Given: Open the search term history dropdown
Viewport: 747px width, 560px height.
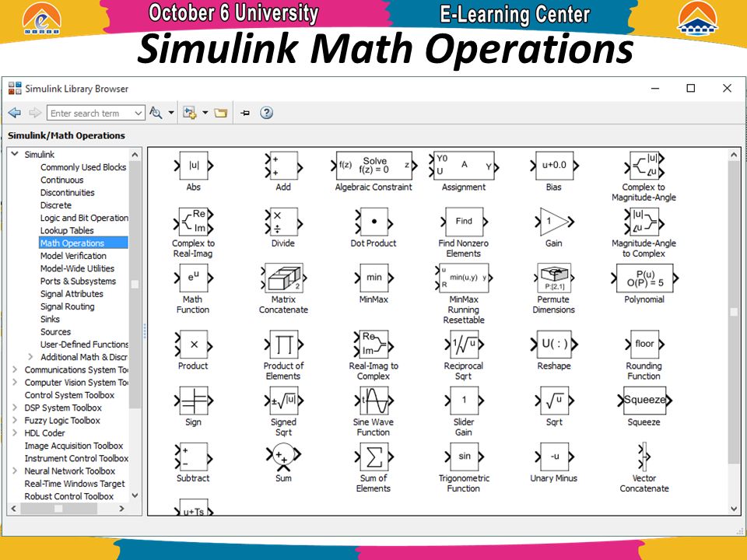Looking at the screenshot, I should (139, 113).
